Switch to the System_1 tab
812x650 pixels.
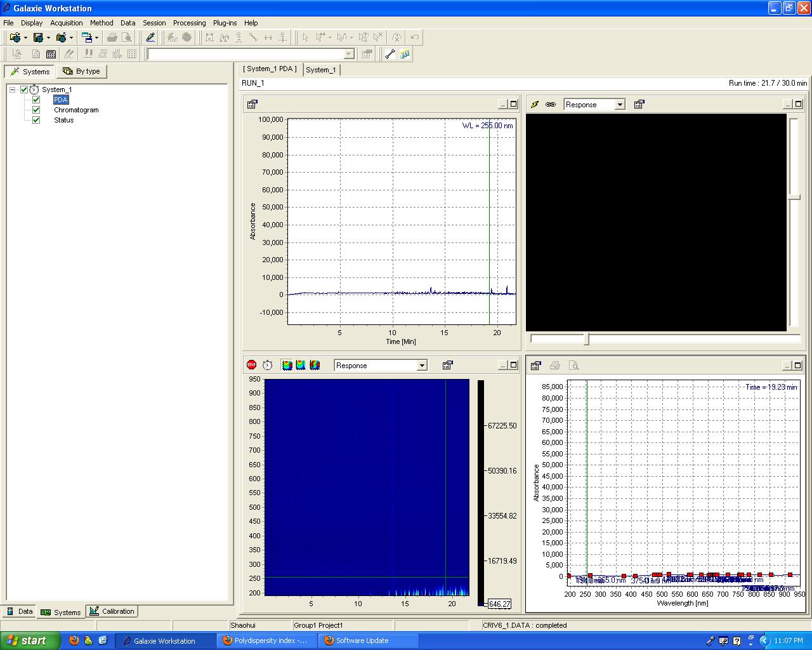pos(321,70)
